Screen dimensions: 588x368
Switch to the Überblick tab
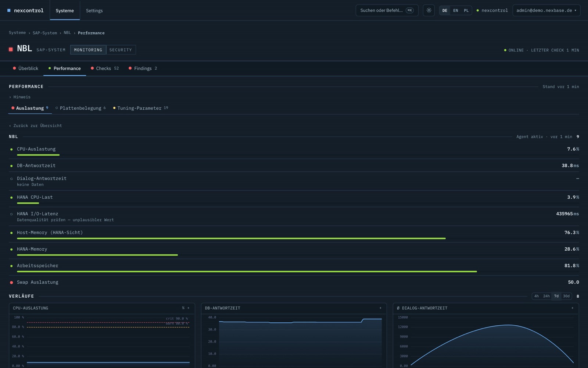pos(25,68)
